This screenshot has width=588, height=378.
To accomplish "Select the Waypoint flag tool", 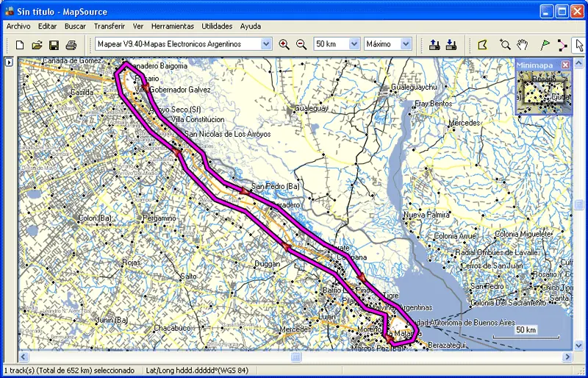I will click(545, 45).
